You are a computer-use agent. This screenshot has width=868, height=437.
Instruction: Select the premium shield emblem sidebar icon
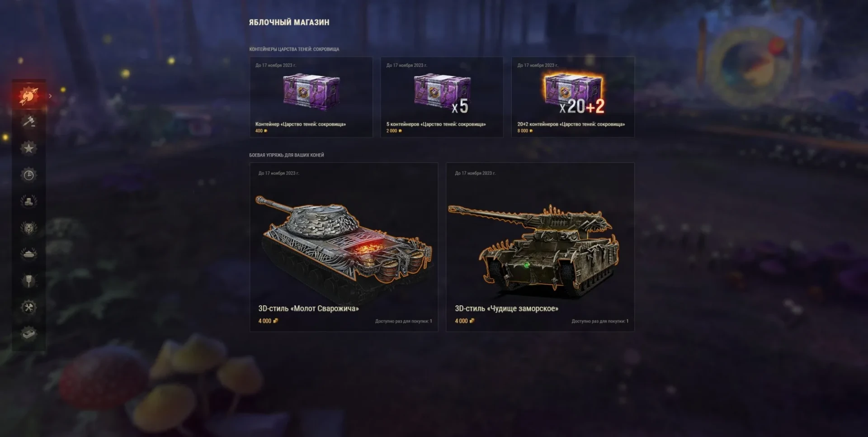click(x=28, y=228)
